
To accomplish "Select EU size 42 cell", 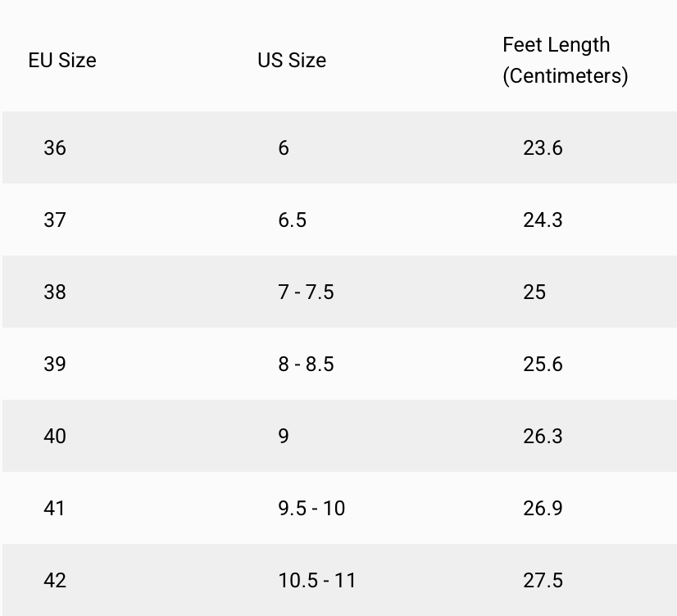I will [x=55, y=581].
